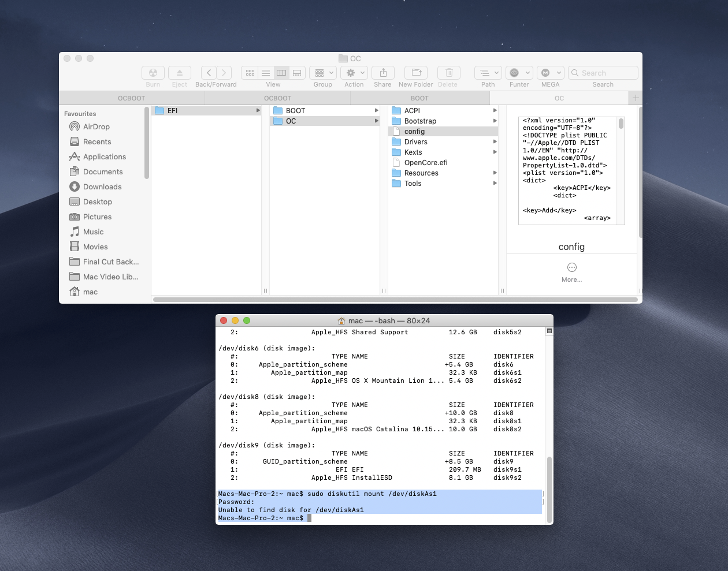Image resolution: width=728 pixels, height=571 pixels.
Task: Switch Finder to list view
Action: click(x=266, y=73)
